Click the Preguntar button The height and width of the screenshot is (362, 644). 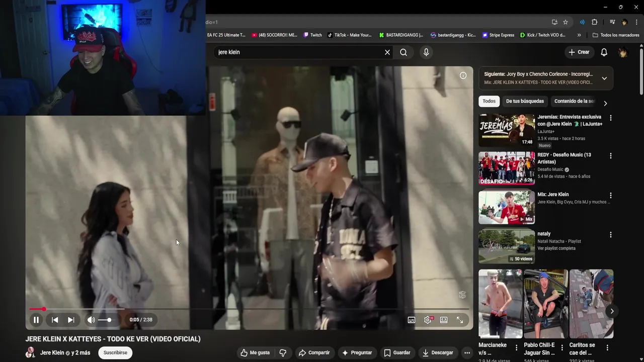point(357,353)
